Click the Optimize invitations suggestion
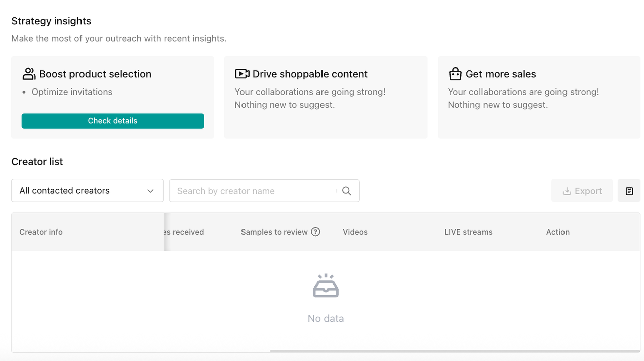Screen dimensions: 644x361 click(72, 92)
